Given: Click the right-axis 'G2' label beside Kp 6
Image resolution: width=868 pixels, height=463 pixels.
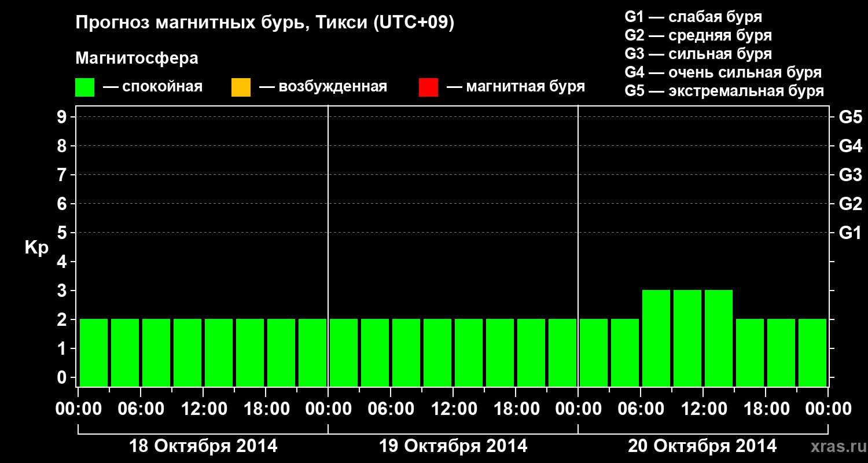Looking at the screenshot, I should (x=851, y=204).
